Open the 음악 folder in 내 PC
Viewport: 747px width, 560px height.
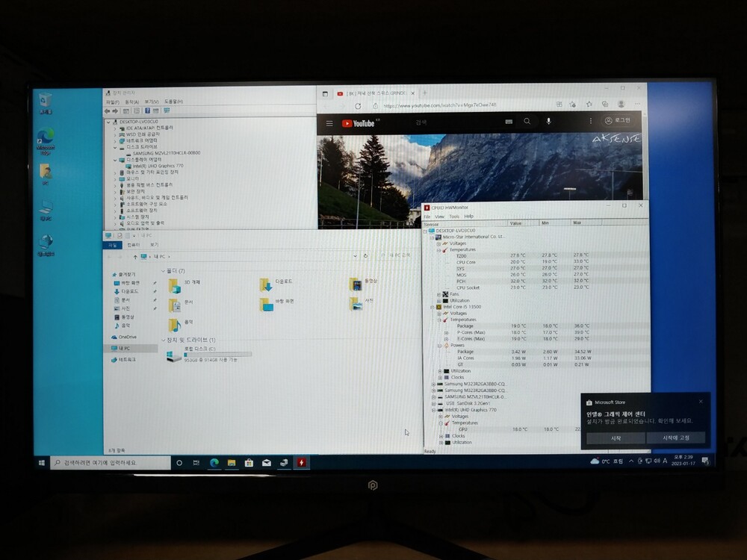click(175, 324)
